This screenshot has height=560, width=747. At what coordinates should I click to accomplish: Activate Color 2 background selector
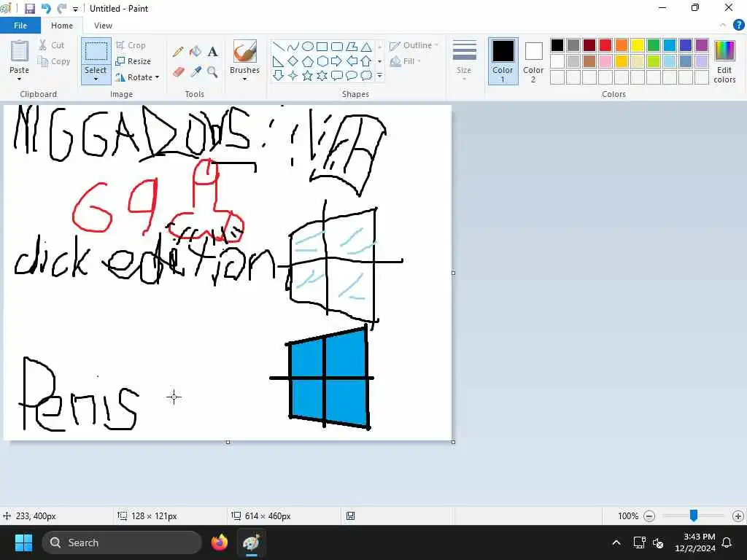click(533, 61)
